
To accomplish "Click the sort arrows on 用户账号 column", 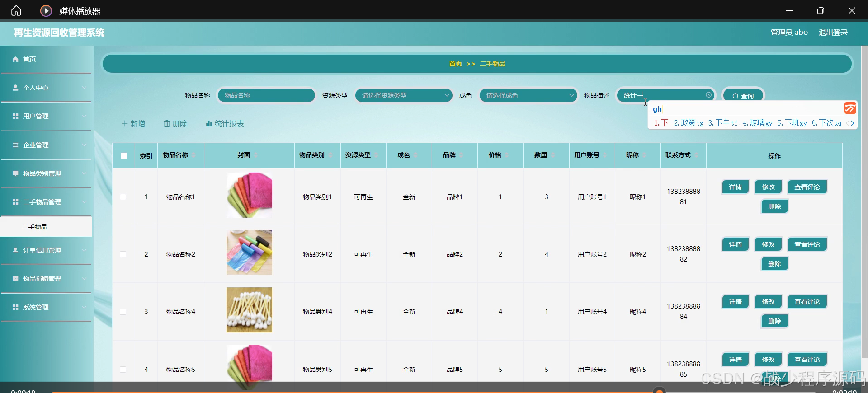I will tap(605, 155).
